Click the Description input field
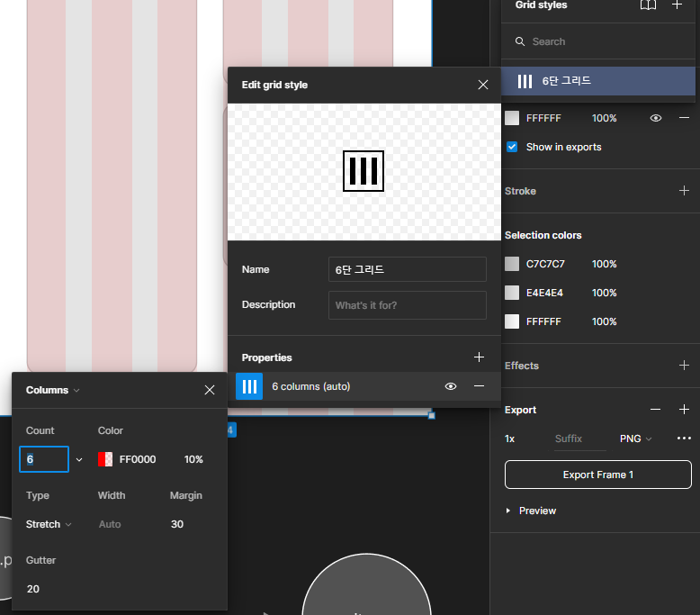Image resolution: width=700 pixels, height=615 pixels. 408,305
